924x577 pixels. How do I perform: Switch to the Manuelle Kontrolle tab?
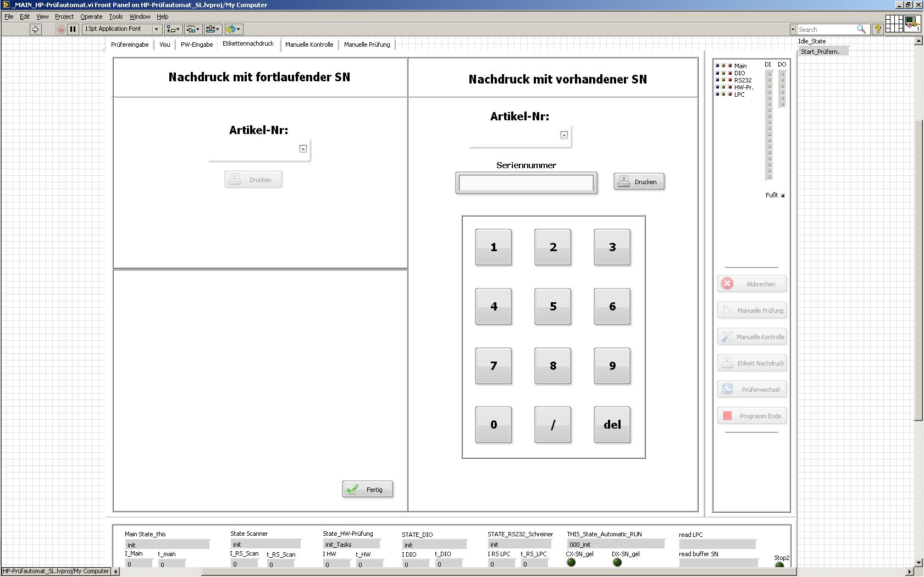coord(309,45)
